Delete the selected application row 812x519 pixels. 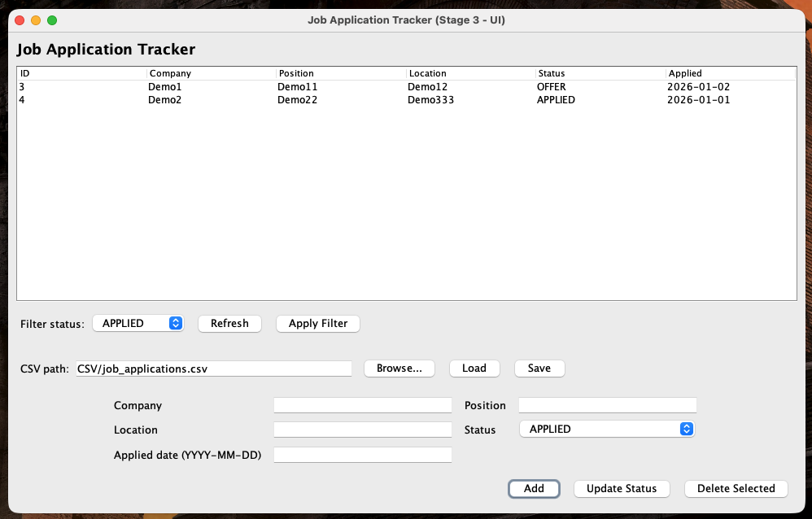[736, 488]
